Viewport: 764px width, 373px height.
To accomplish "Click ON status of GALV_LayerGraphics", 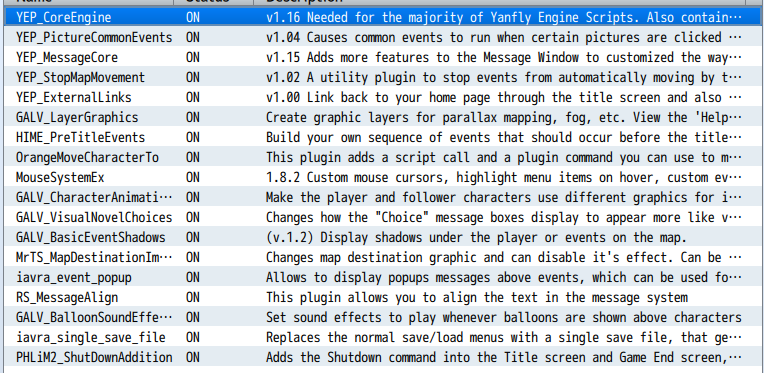I will pyautogui.click(x=192, y=117).
